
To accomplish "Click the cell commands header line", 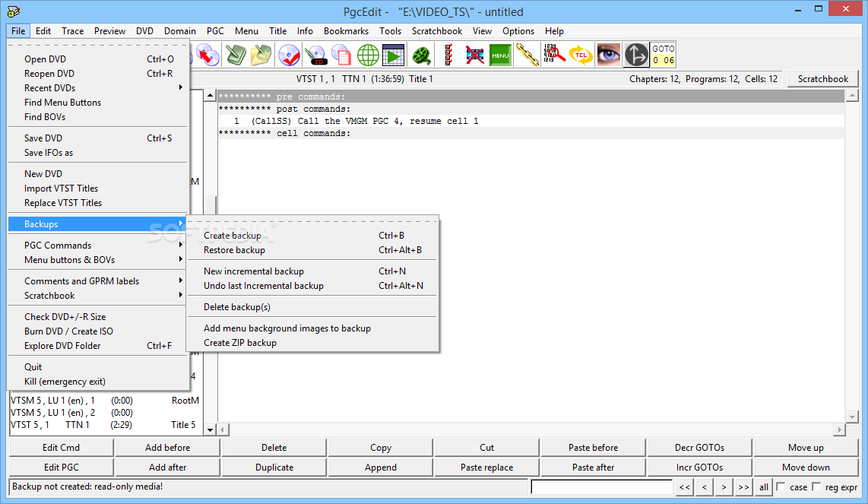I will [x=531, y=133].
